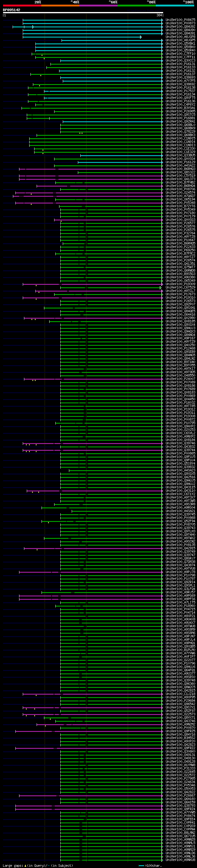Click hit UniRef100_Q5VBK1

[180, 43]
